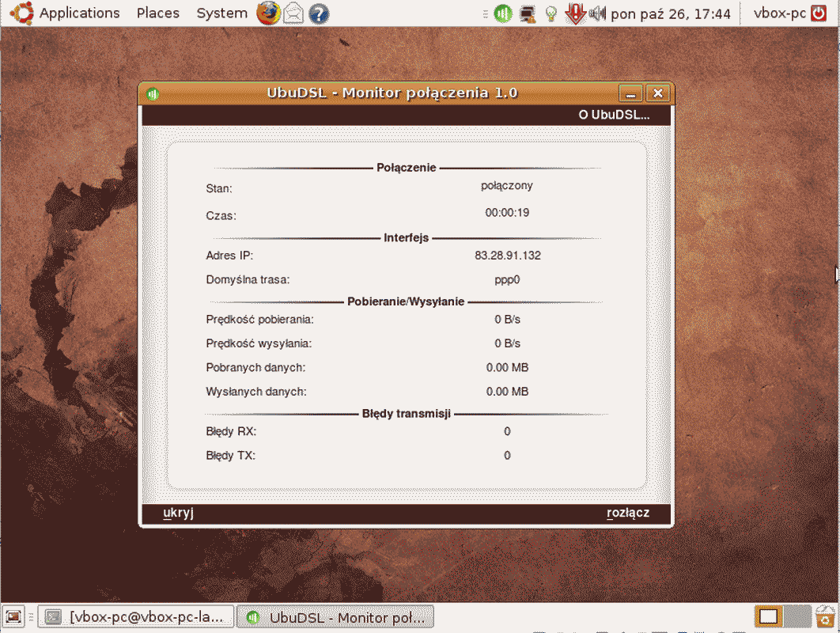Launch Firefox from the top panel

pyautogui.click(x=268, y=13)
